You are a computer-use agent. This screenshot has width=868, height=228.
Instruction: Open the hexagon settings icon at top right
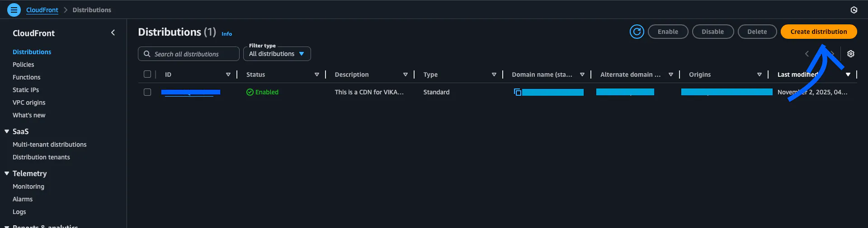pos(854,10)
